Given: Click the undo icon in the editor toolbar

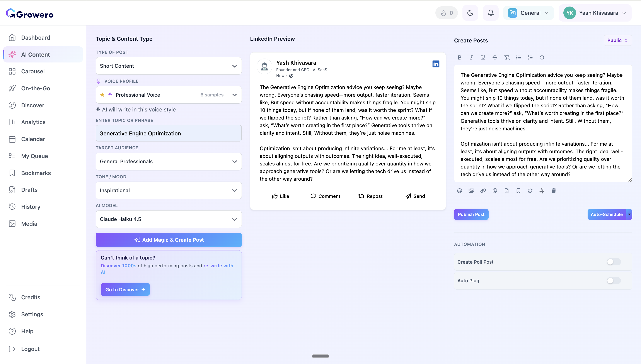Looking at the screenshot, I should pyautogui.click(x=542, y=57).
